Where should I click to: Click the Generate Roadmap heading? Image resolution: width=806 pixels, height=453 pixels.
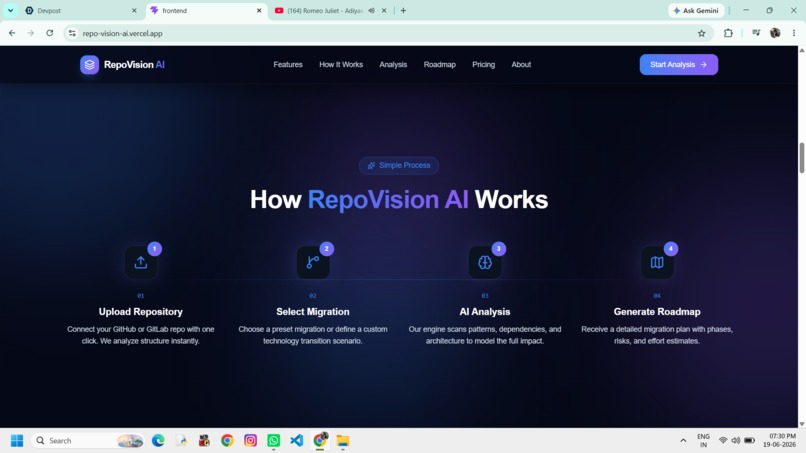tap(657, 312)
